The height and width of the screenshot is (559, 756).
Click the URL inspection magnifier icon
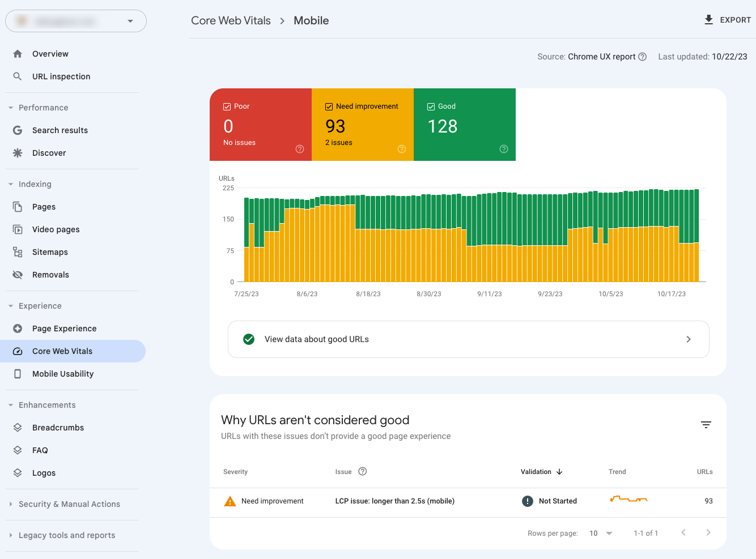(18, 76)
